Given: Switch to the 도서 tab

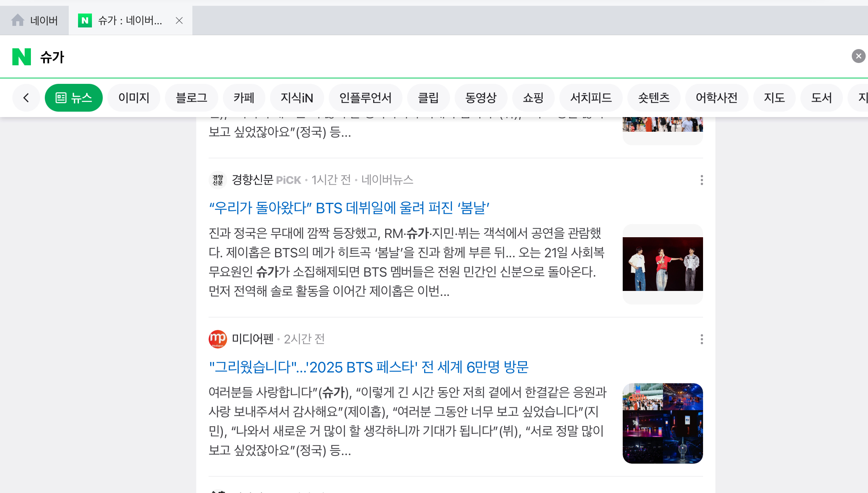Looking at the screenshot, I should [x=822, y=98].
